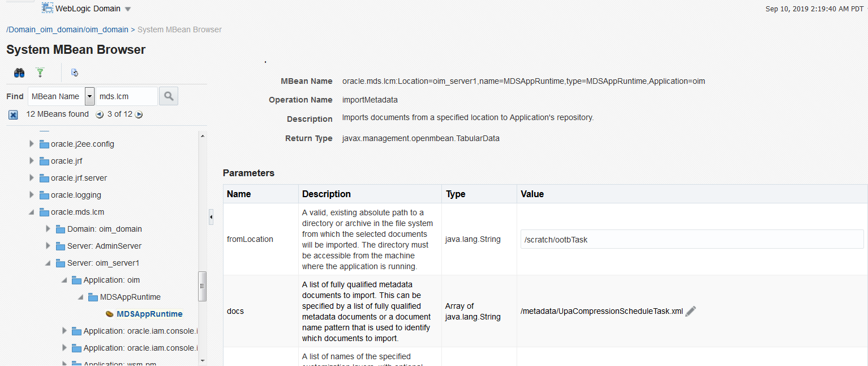Click the oracle.jrf.server folder icon
Image resolution: width=868 pixels, height=366 pixels.
(44, 178)
